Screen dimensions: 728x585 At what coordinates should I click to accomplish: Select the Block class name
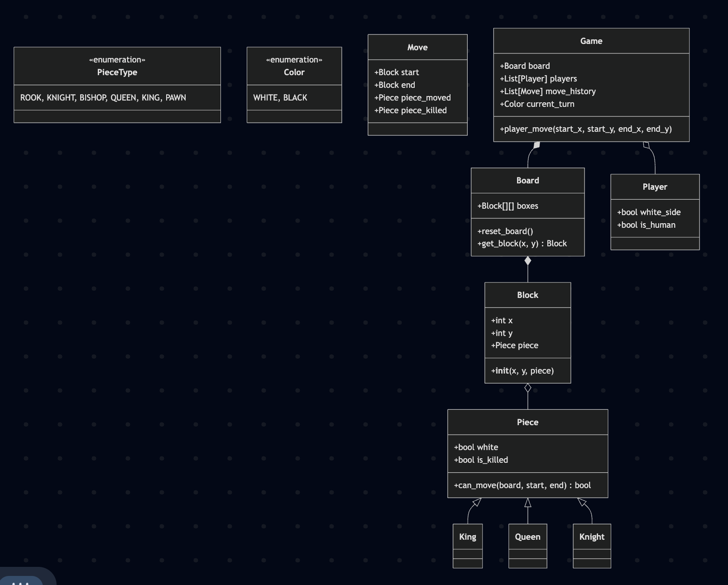coord(527,295)
